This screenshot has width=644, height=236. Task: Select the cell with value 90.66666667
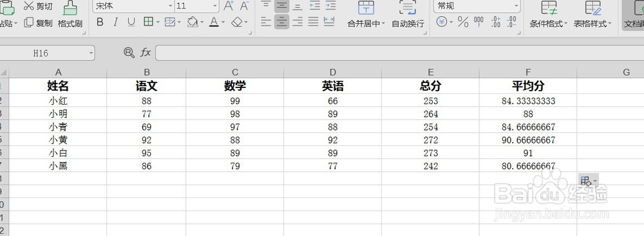point(528,140)
